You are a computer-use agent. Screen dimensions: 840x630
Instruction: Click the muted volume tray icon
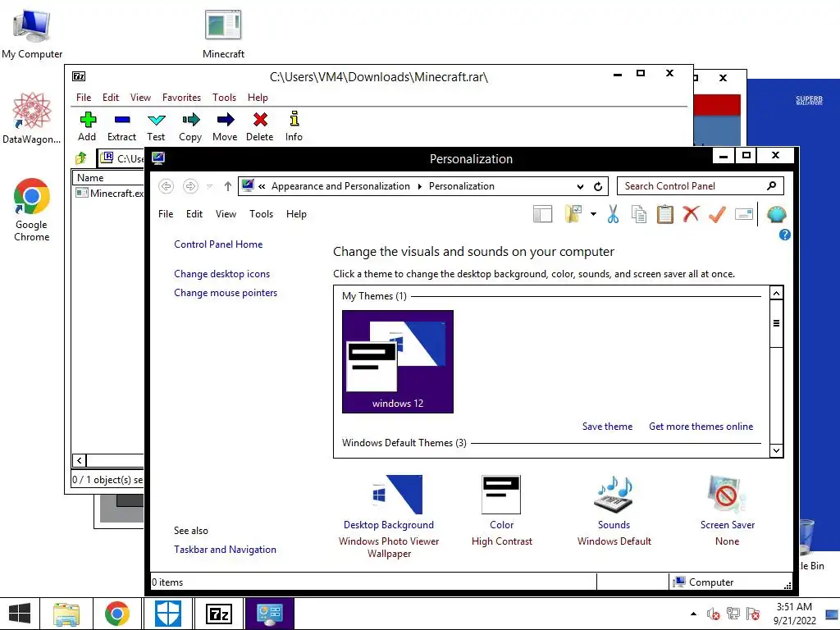713,614
